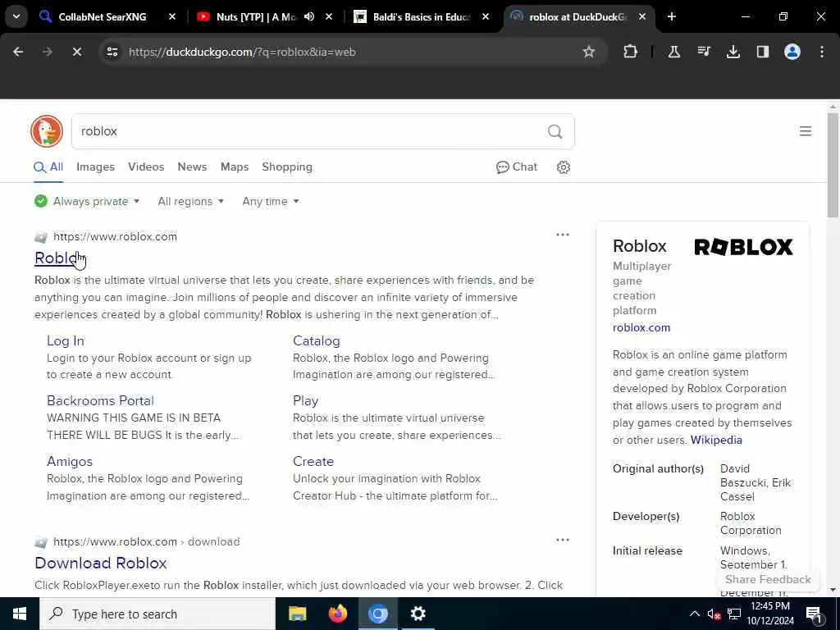Select the roblox at DuckDuckGo tab
The image size is (840, 630).
click(x=578, y=16)
